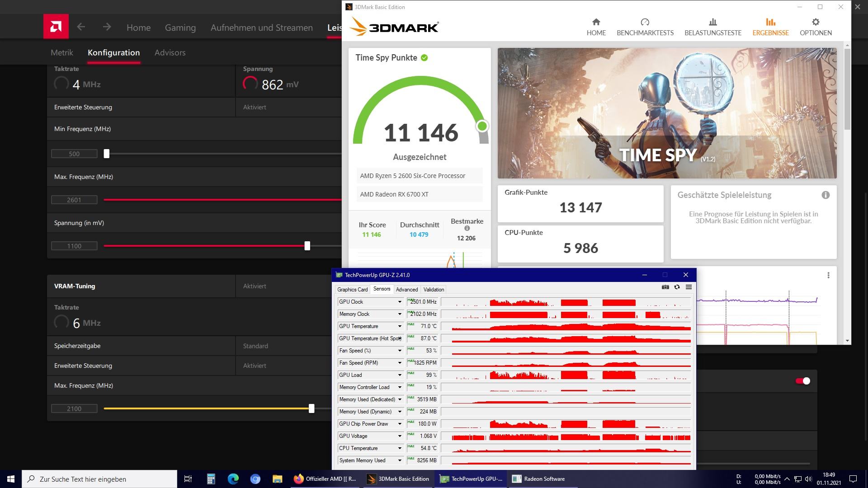Image resolution: width=868 pixels, height=488 pixels.
Task: Switch to the Advanced tab in GPU-Z
Action: pyautogui.click(x=406, y=290)
